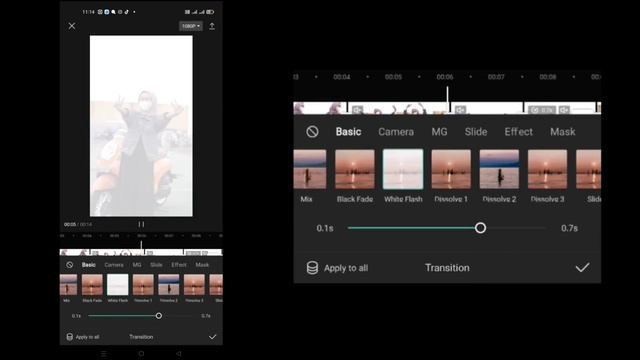640x360 pixels.
Task: Open the Basic tab on the phone screen
Action: 89,265
